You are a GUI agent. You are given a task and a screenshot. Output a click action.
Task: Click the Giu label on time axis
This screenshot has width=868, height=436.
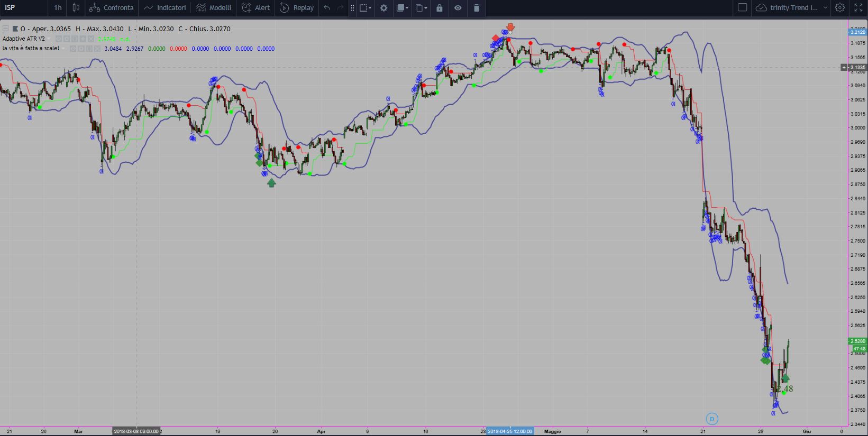[807, 431]
